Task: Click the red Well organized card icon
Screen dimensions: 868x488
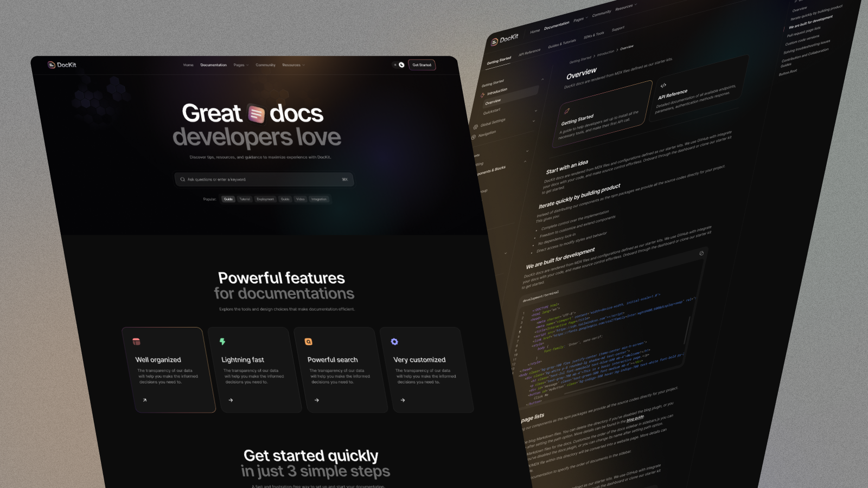Action: (137, 342)
